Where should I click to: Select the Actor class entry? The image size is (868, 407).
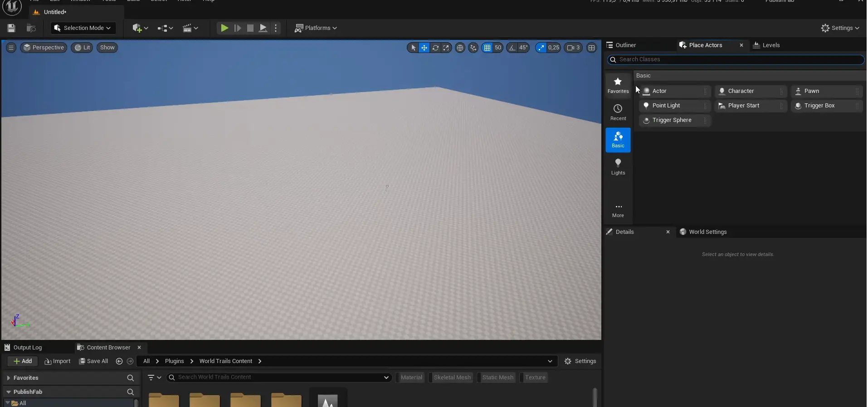pyautogui.click(x=675, y=91)
